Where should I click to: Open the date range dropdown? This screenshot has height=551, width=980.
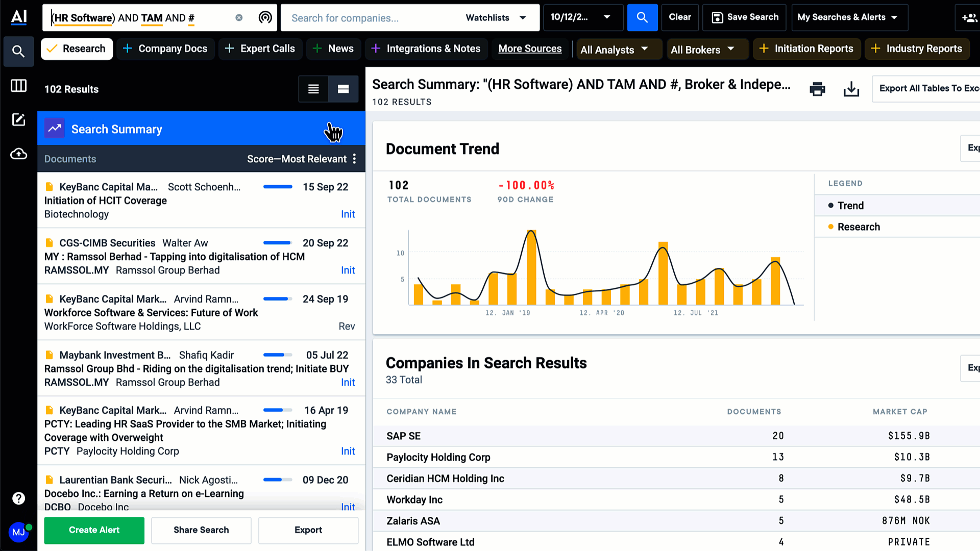pos(583,18)
